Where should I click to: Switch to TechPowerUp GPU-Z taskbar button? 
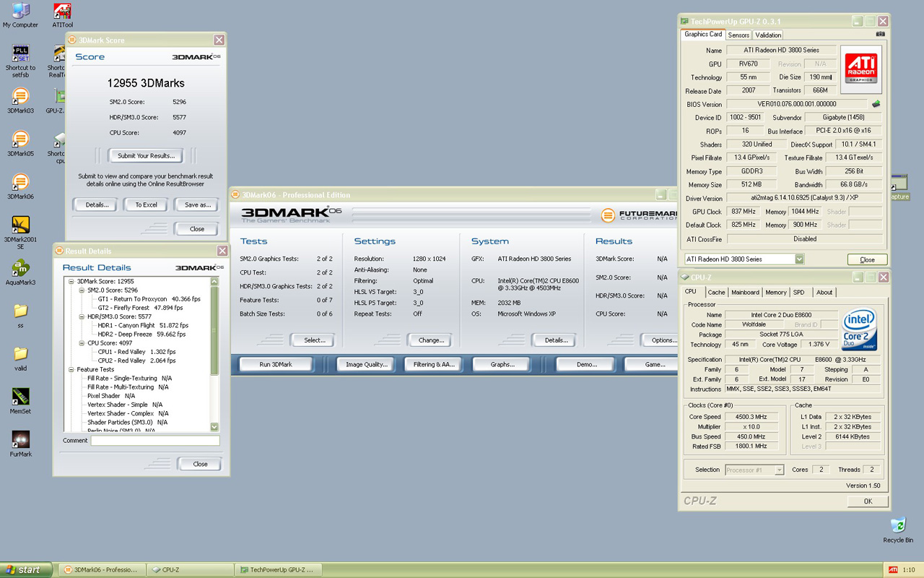[x=278, y=569]
